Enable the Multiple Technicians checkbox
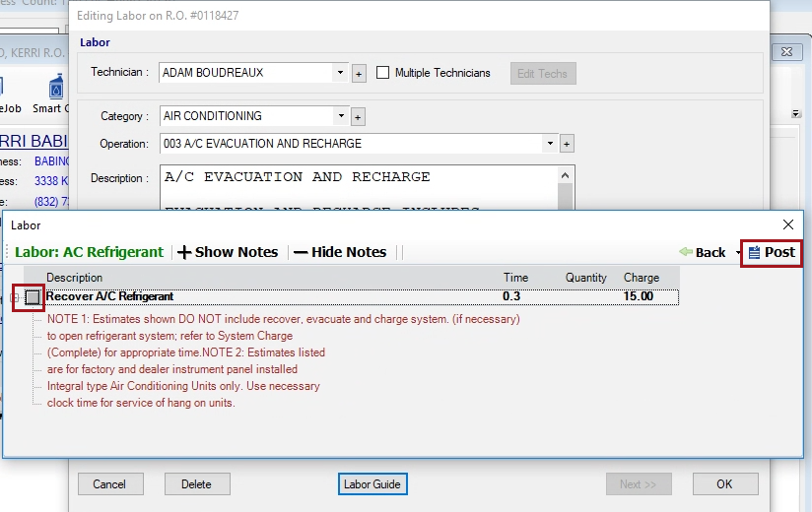812x512 pixels. (x=382, y=73)
